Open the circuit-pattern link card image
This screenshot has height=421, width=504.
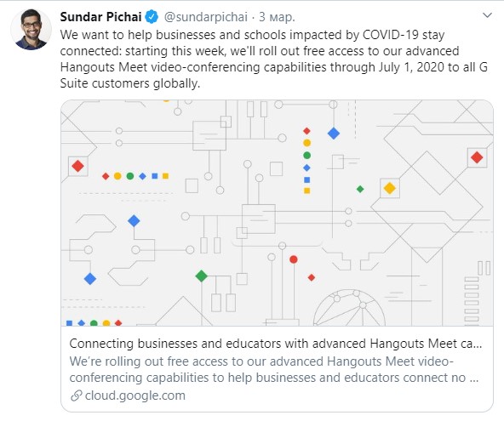(277, 213)
